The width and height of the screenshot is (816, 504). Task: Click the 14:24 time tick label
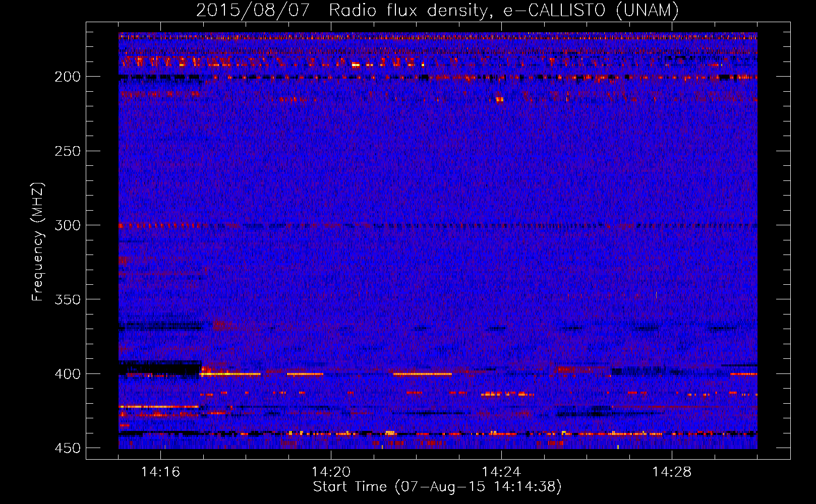(501, 472)
